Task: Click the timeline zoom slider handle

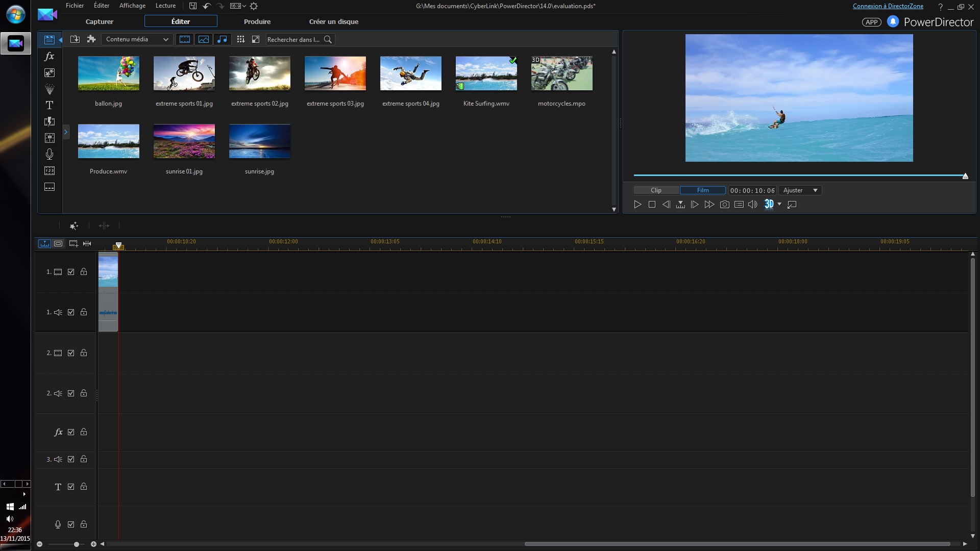Action: (77, 544)
